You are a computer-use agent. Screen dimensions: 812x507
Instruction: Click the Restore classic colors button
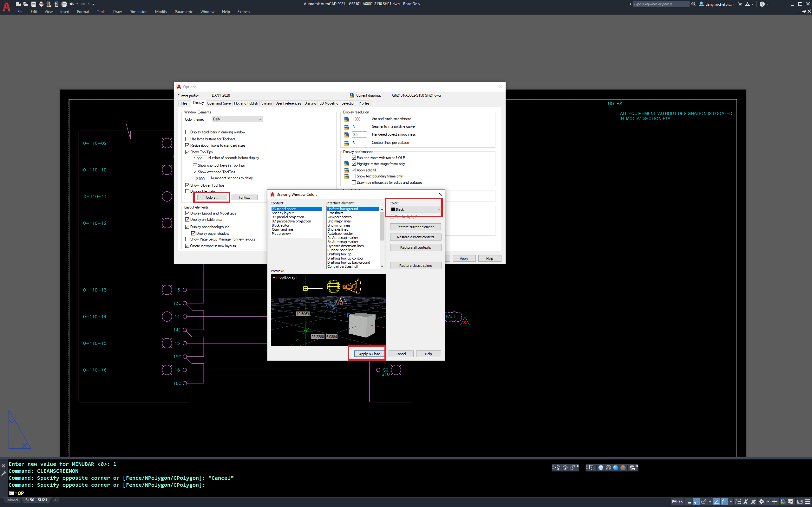[416, 265]
